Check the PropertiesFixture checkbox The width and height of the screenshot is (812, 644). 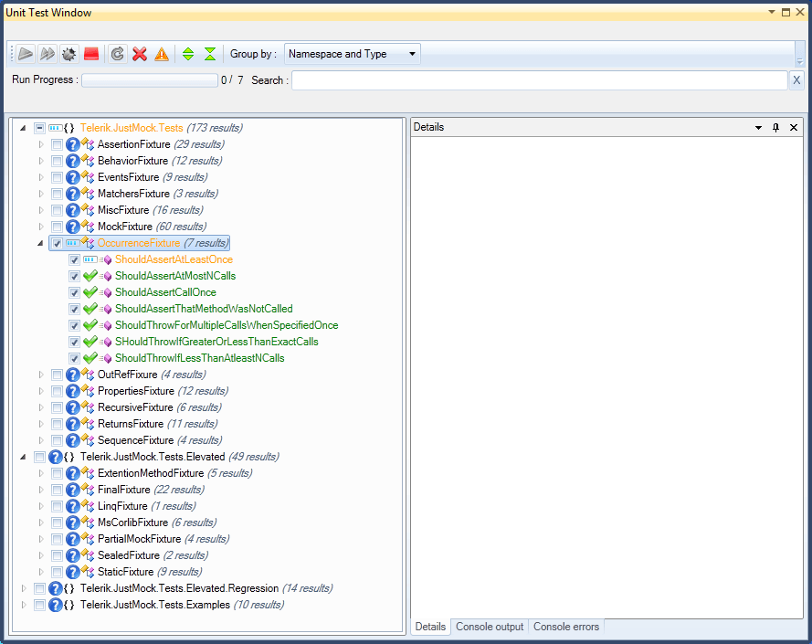[x=57, y=391]
